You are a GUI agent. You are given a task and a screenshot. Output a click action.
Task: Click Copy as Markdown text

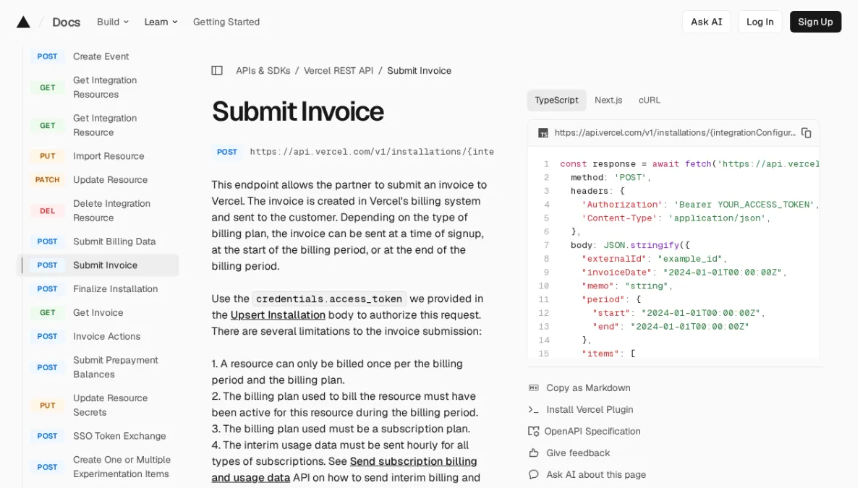588,388
